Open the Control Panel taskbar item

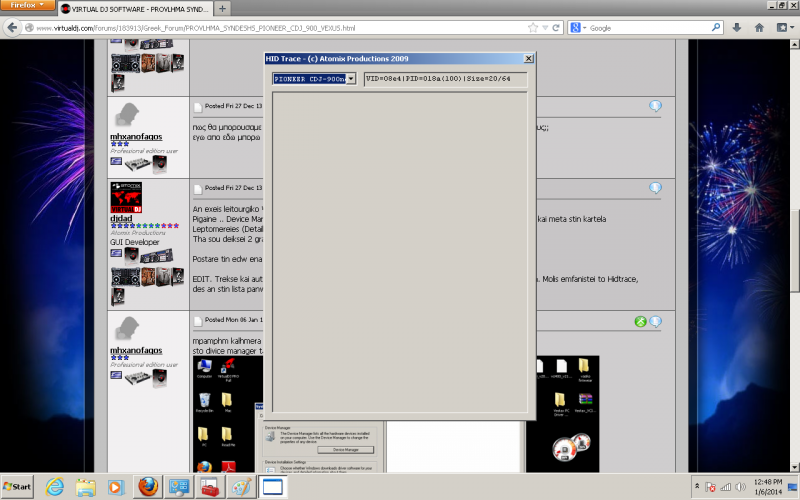point(179,487)
